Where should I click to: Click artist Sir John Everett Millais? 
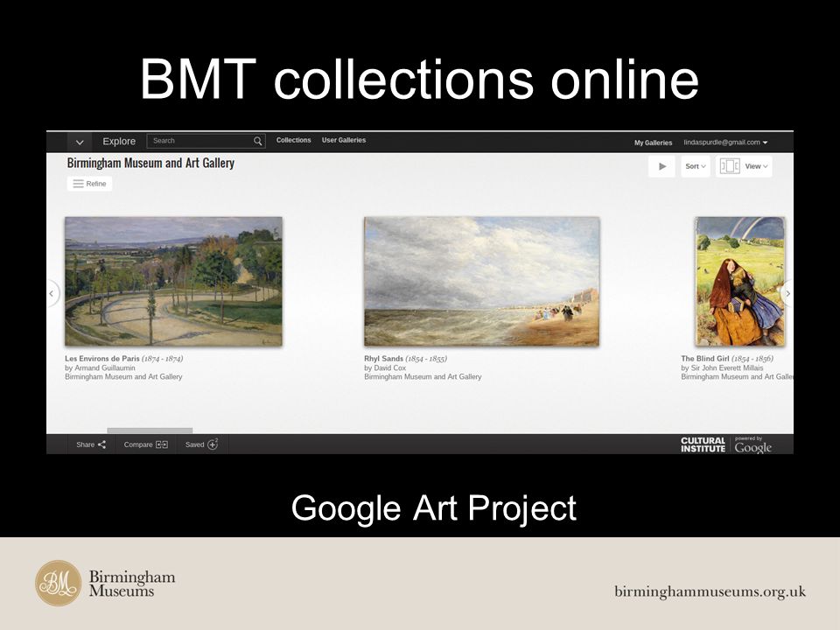click(727, 368)
